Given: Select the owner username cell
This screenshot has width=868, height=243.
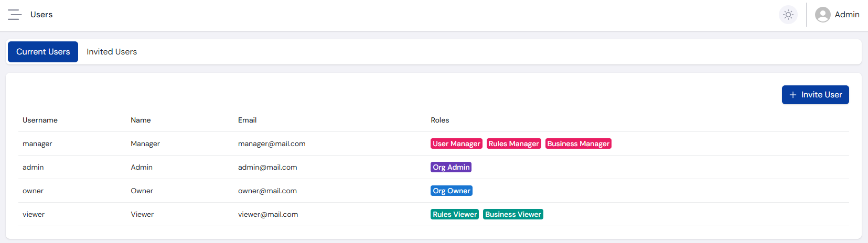Looking at the screenshot, I should point(33,191).
